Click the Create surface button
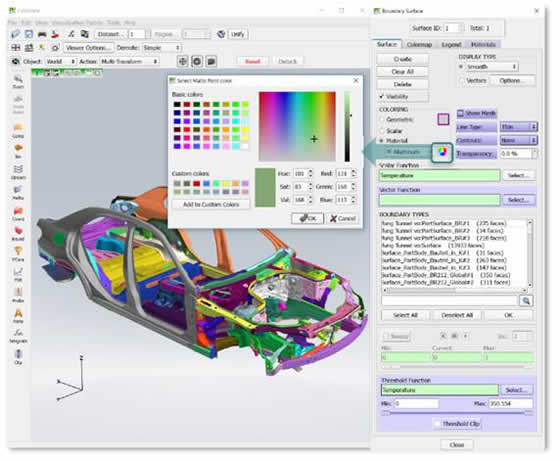Image resolution: width=560 pixels, height=461 pixels. pos(402,59)
